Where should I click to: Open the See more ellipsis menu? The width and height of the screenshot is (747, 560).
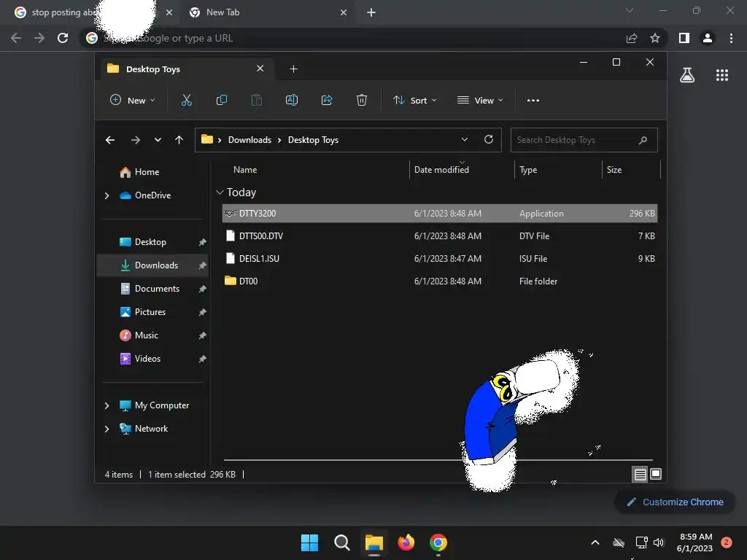click(x=533, y=101)
